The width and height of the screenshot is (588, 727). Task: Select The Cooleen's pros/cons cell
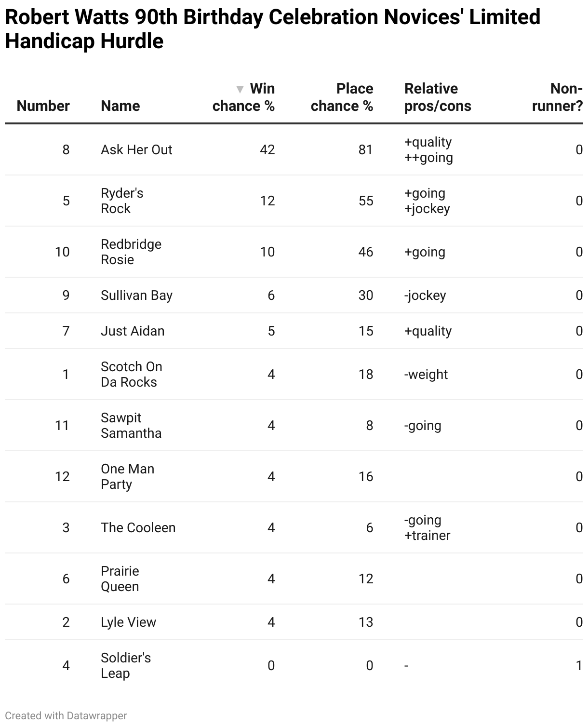427,528
